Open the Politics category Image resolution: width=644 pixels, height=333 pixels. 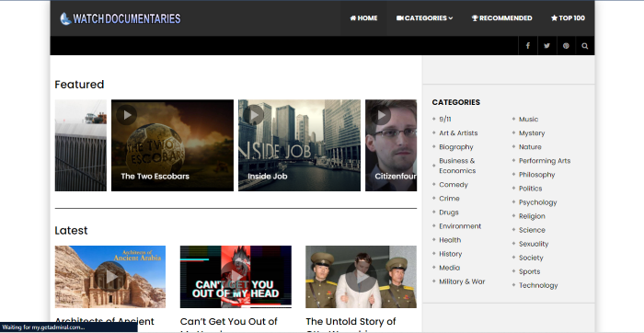(x=530, y=189)
